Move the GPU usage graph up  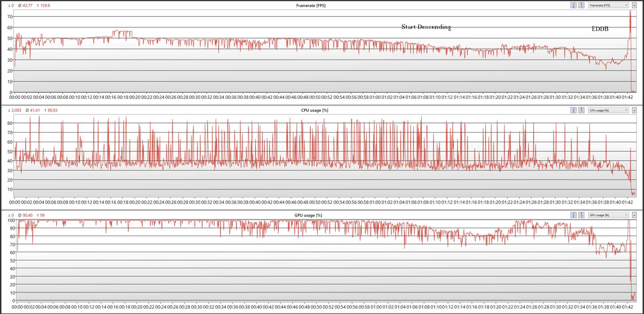point(573,215)
